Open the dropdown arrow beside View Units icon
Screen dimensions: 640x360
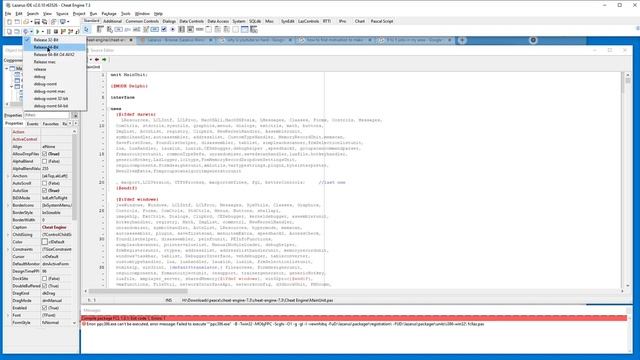[x=68, y=22]
